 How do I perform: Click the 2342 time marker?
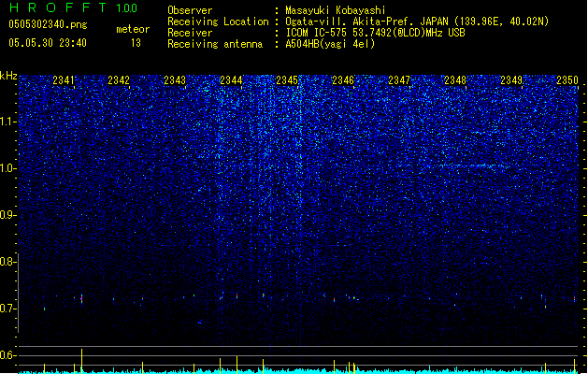tap(119, 80)
